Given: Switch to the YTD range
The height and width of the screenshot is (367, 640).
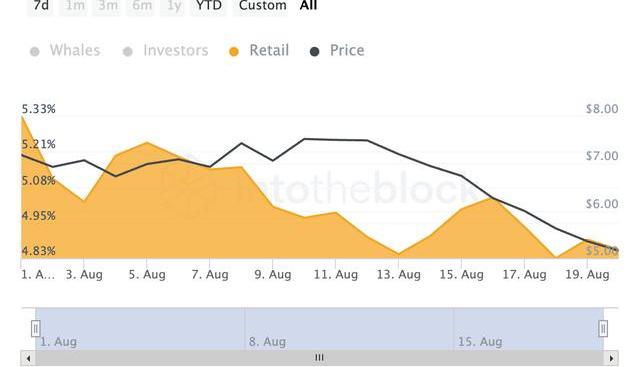Looking at the screenshot, I should pyautogui.click(x=209, y=6).
